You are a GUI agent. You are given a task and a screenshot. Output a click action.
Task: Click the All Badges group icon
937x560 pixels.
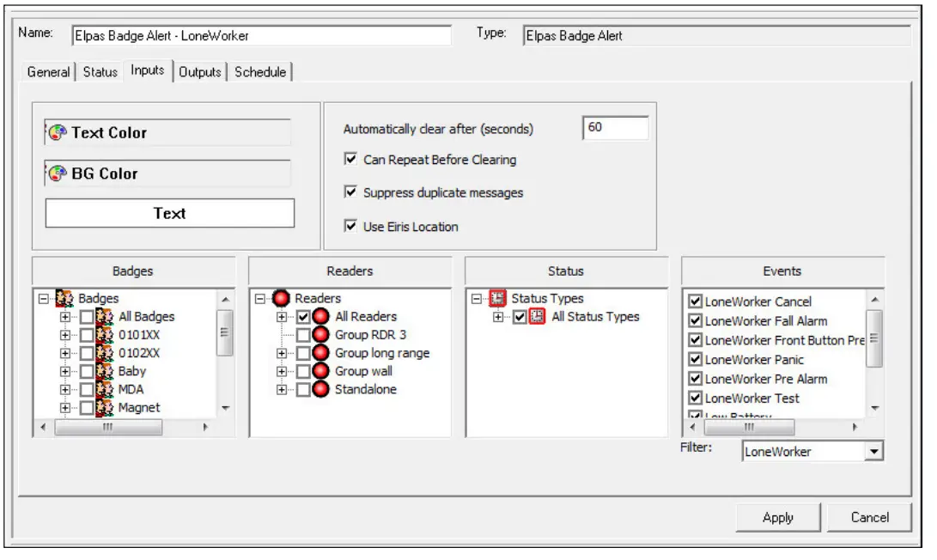point(105,317)
